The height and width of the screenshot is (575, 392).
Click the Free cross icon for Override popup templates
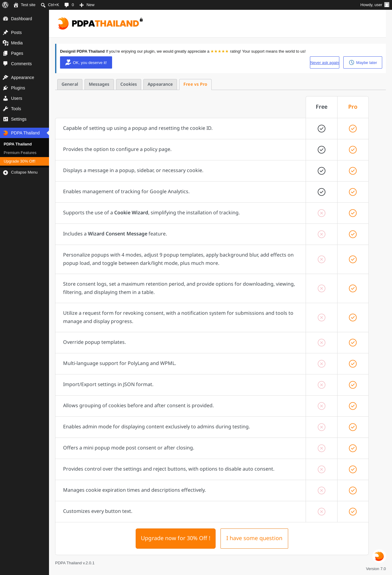322,343
